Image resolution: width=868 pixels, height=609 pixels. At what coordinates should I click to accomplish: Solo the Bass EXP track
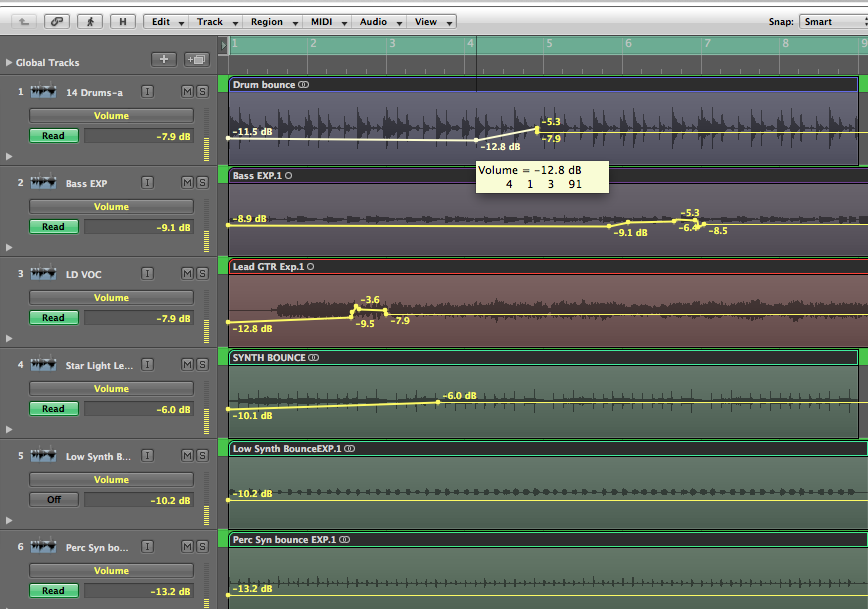pos(203,183)
